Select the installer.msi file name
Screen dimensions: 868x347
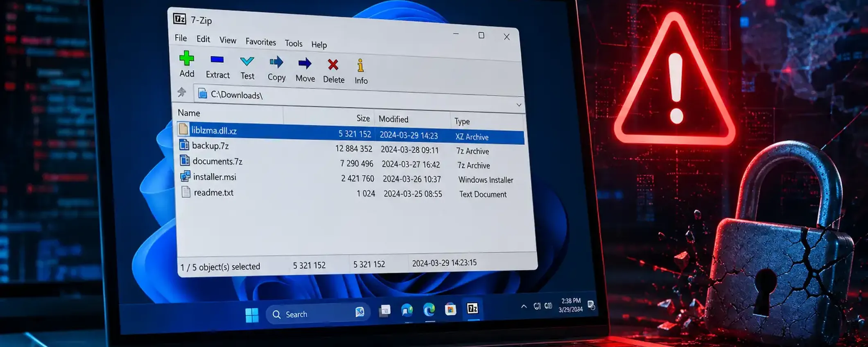tap(215, 177)
